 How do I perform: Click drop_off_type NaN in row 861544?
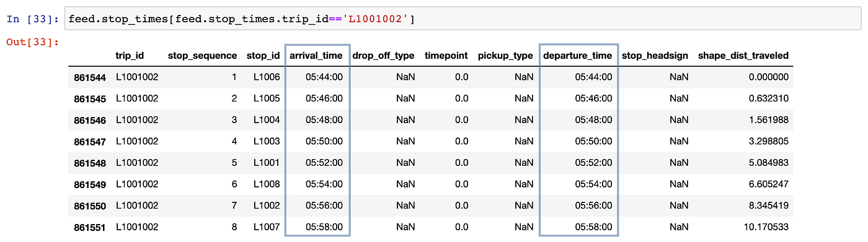coord(405,77)
